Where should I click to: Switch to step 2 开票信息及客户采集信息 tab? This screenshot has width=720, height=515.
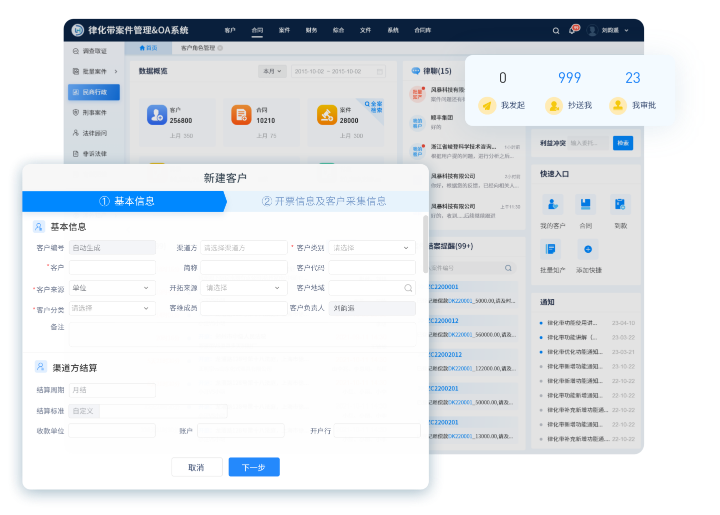[324, 202]
